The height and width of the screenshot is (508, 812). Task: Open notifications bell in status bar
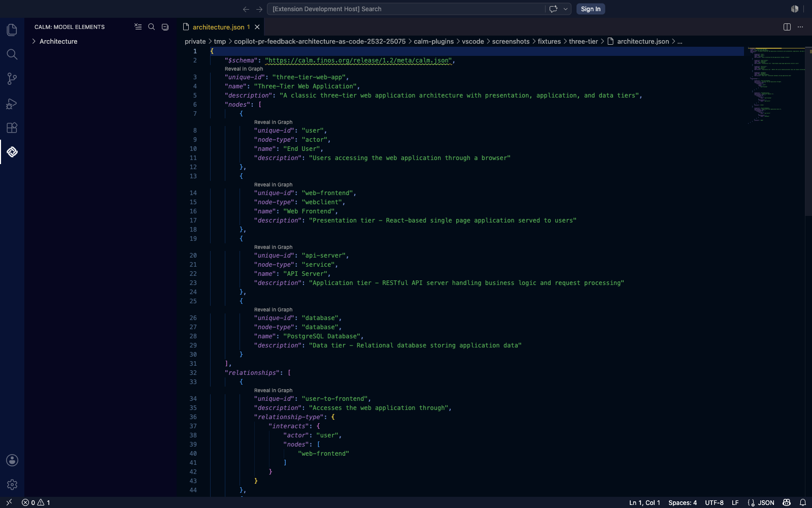click(803, 502)
